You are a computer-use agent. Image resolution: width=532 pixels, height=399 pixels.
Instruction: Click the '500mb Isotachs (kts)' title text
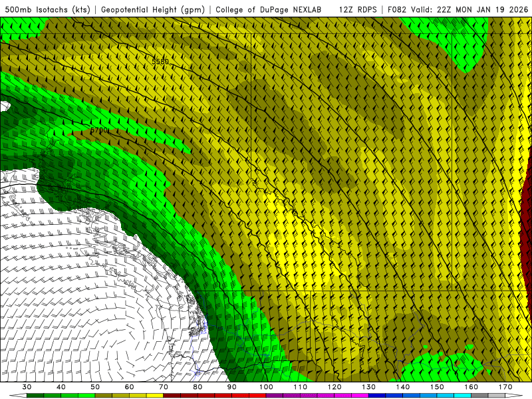tap(47, 9)
